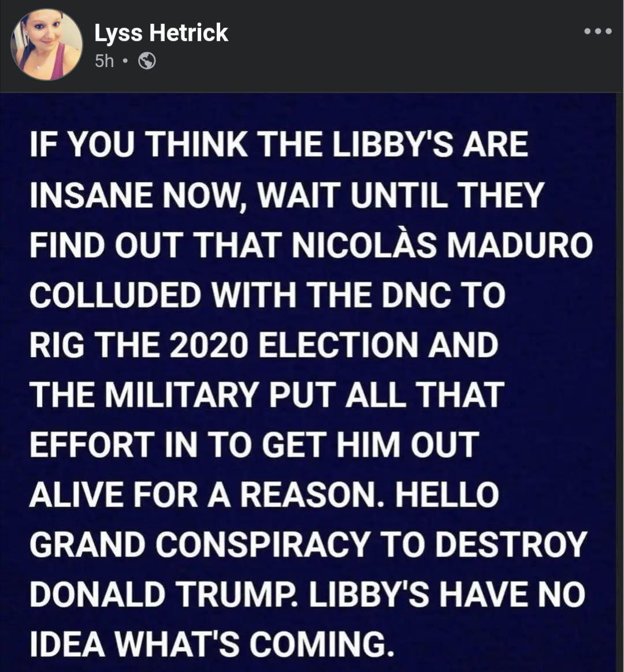Click the 5h post timestamp

104,61
